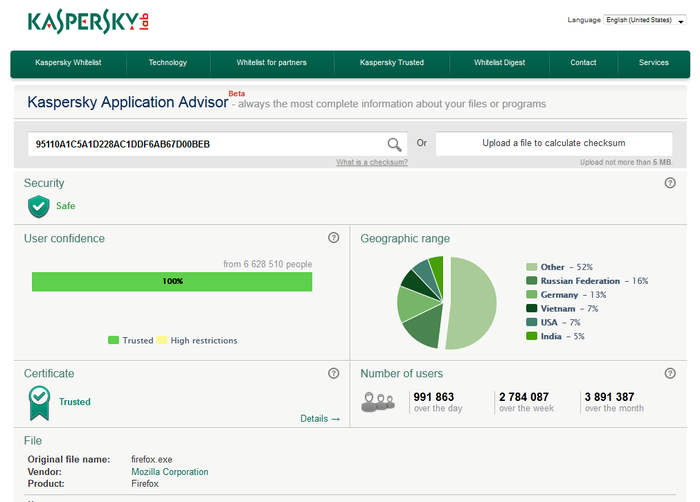This screenshot has height=502, width=700.
Task: Open the 'What is a checksum?' link
Action: tap(372, 162)
